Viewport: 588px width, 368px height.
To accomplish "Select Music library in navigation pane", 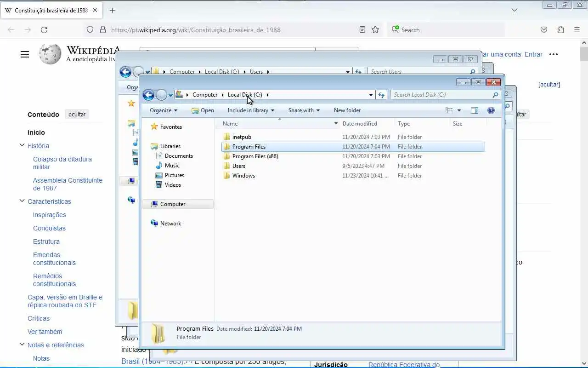I will (172, 166).
